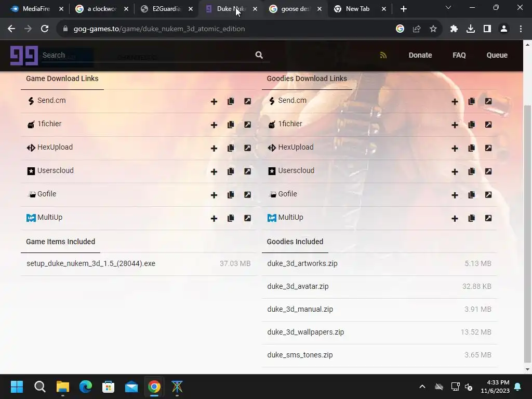532x399 pixels.
Task: Click the page vertical scrollbar
Action: pos(527,234)
